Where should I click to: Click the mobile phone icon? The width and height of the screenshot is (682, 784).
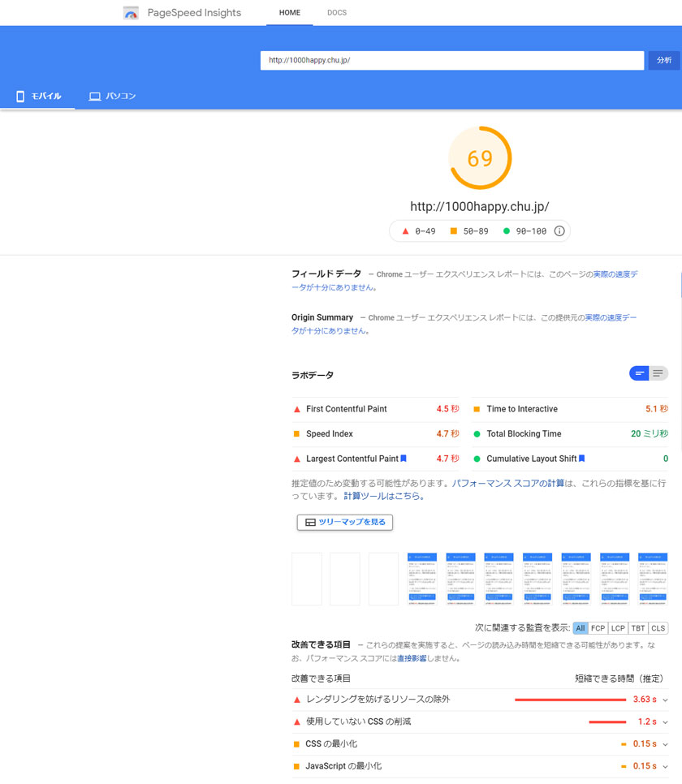tap(20, 97)
